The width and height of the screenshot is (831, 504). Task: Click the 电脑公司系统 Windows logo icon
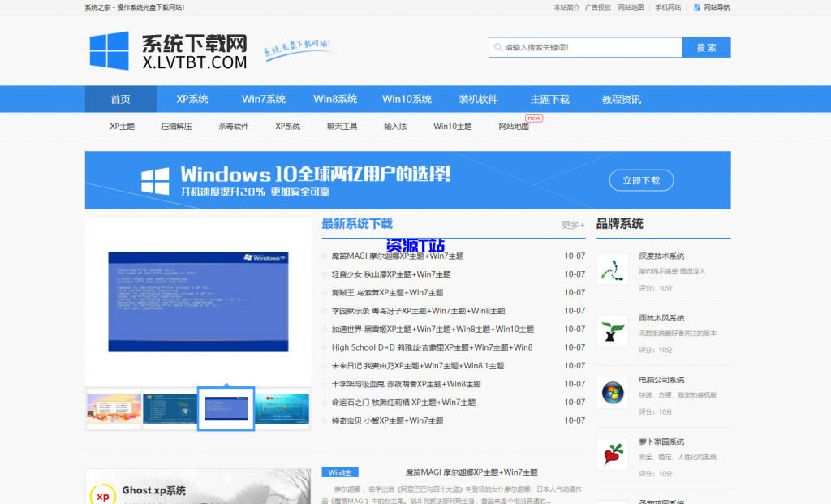pos(612,393)
